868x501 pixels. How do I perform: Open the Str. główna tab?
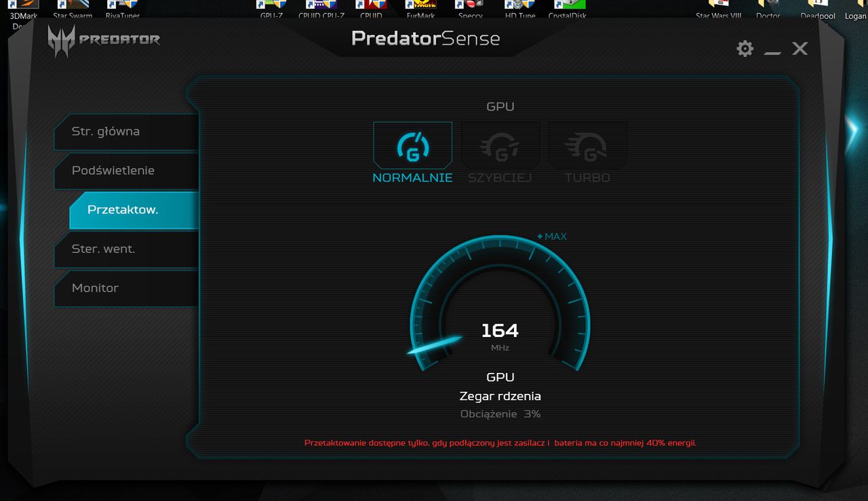pos(126,132)
